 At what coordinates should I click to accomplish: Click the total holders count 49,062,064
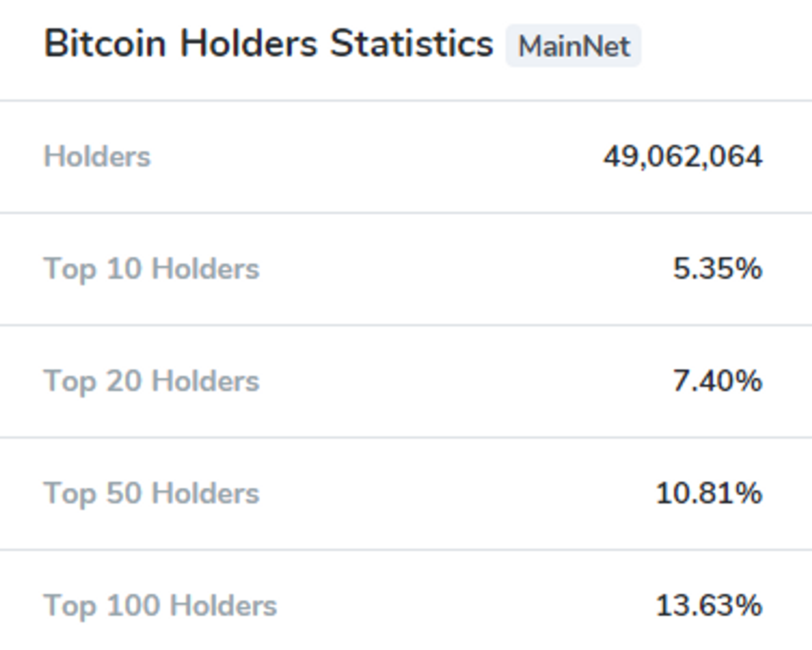682,156
